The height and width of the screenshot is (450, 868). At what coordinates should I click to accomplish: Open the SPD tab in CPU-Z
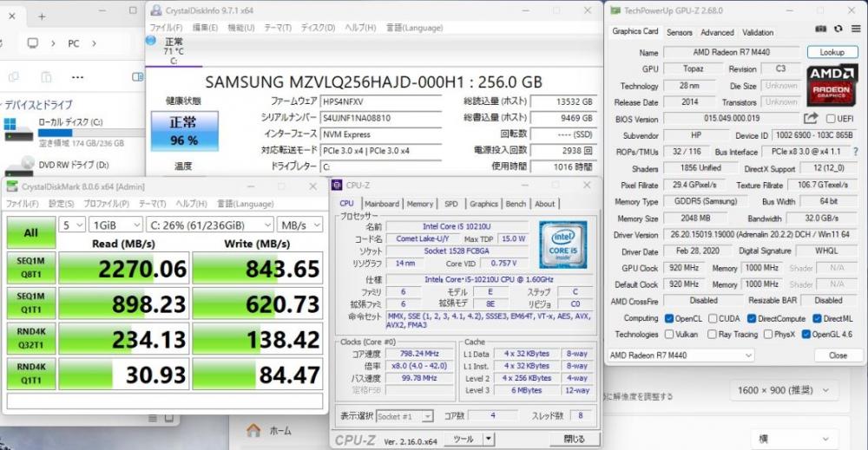click(451, 204)
